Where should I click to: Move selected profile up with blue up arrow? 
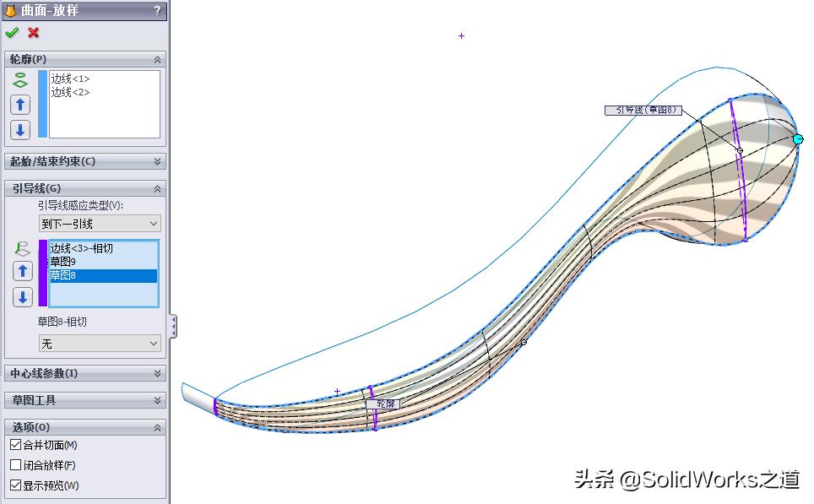pyautogui.click(x=19, y=105)
